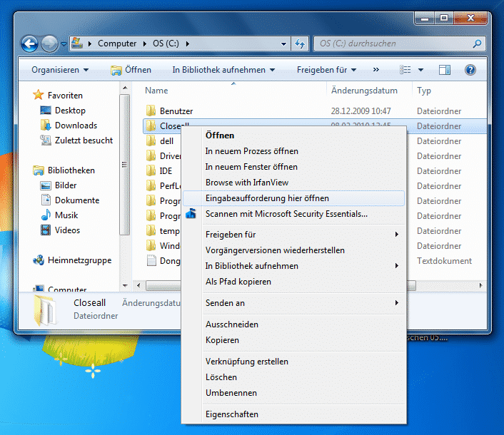The image size is (504, 435).
Task: Click the magnifier search icon
Action: pos(478,43)
